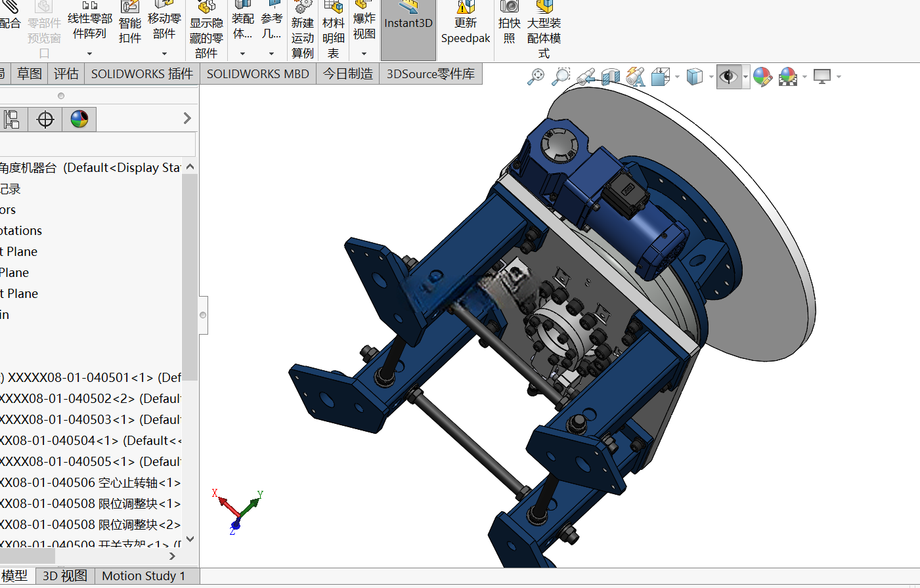Viewport: 920px width, 588px height.
Task: Open the ConfigurationManager crosshair tab
Action: pyautogui.click(x=45, y=119)
